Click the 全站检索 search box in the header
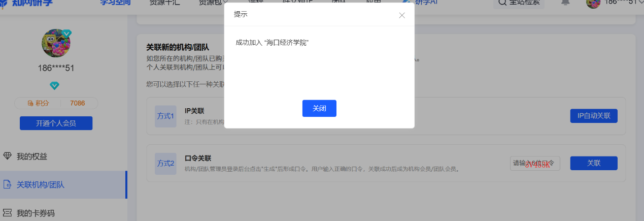Image resolution: width=644 pixels, height=221 pixels. [x=519, y=3]
